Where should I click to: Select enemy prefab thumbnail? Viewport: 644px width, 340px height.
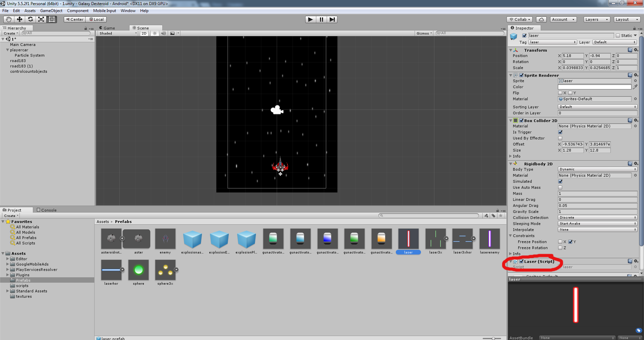(165, 239)
